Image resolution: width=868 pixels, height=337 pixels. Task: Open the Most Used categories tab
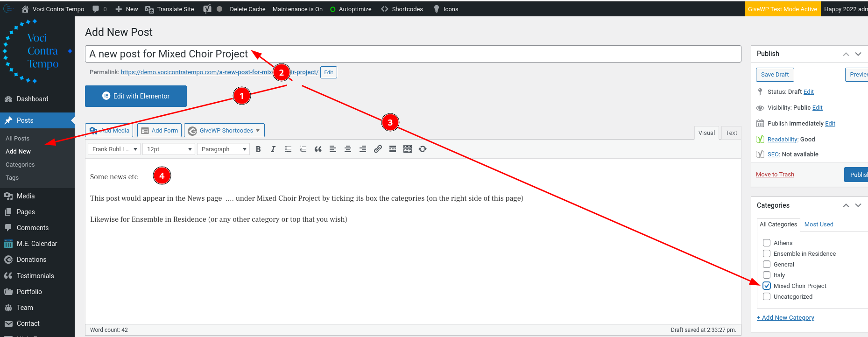[819, 225]
